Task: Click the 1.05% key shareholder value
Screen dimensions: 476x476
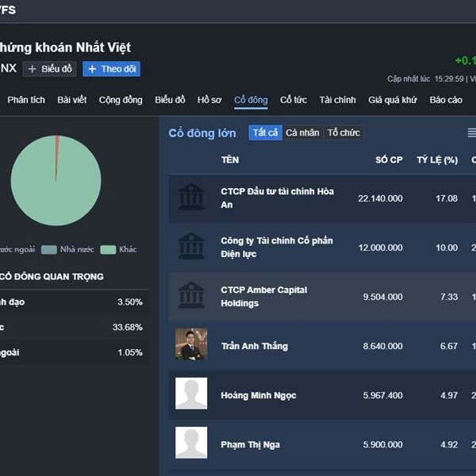Action: point(130,352)
